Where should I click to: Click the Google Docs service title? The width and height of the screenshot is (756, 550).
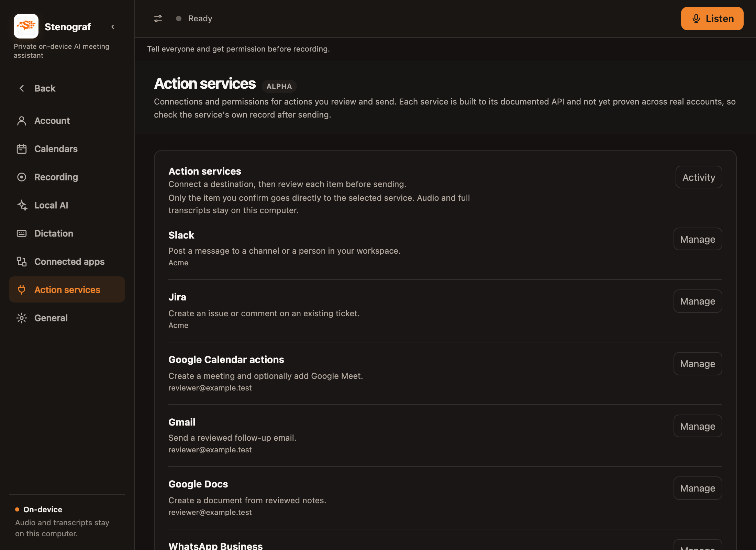click(x=198, y=484)
